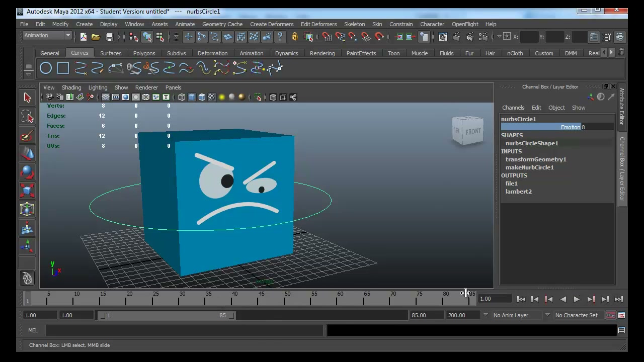Viewport: 644px width, 362px height.
Task: Toggle smooth shade all in viewport toolbar
Action: click(x=192, y=97)
